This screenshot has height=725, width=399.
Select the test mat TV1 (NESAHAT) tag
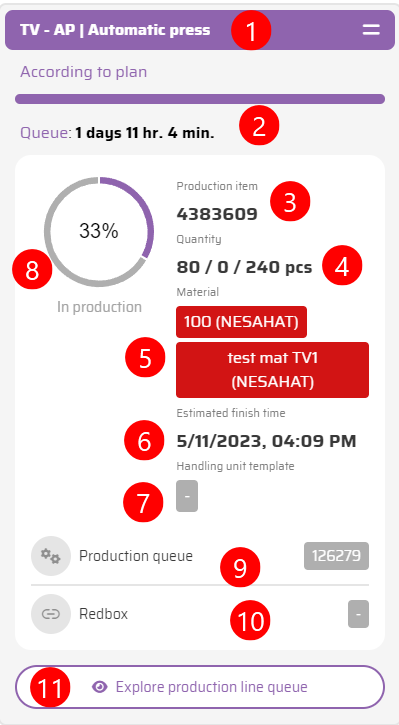tap(272, 370)
